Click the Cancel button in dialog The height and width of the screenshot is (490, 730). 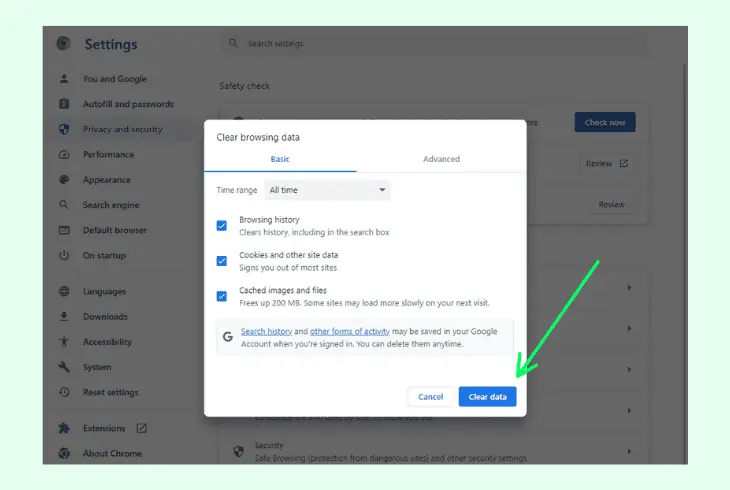coord(431,397)
